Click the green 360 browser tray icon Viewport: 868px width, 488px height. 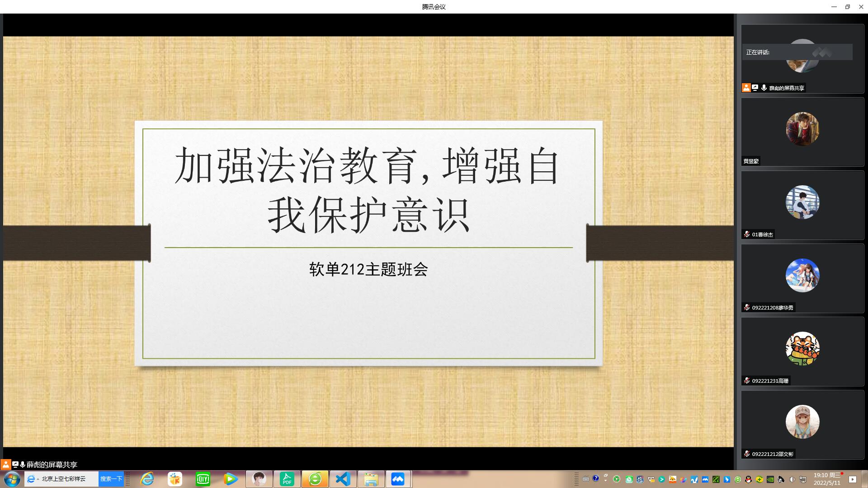pyautogui.click(x=738, y=479)
